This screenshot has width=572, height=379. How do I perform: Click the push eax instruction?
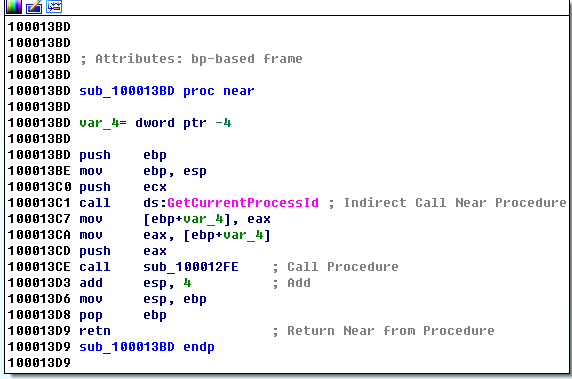point(123,251)
